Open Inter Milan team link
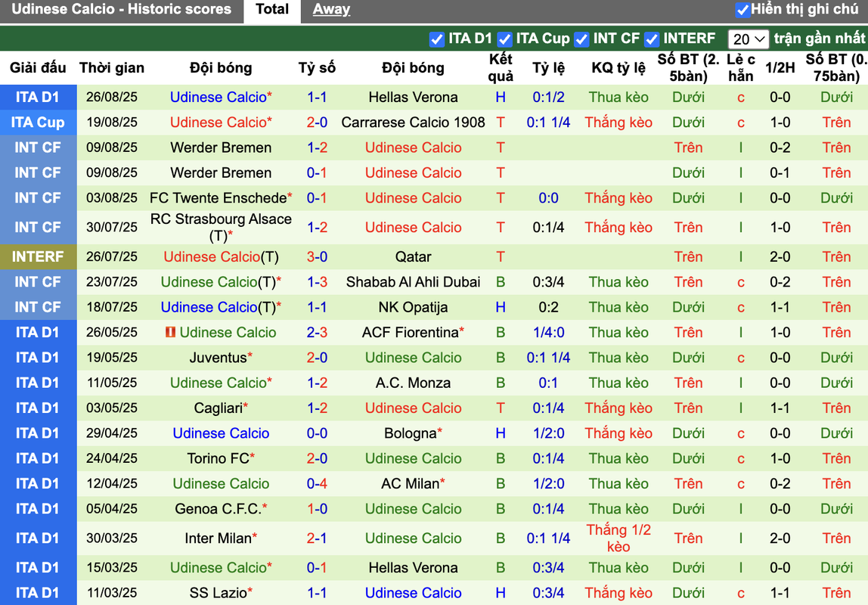The image size is (868, 605). [218, 538]
